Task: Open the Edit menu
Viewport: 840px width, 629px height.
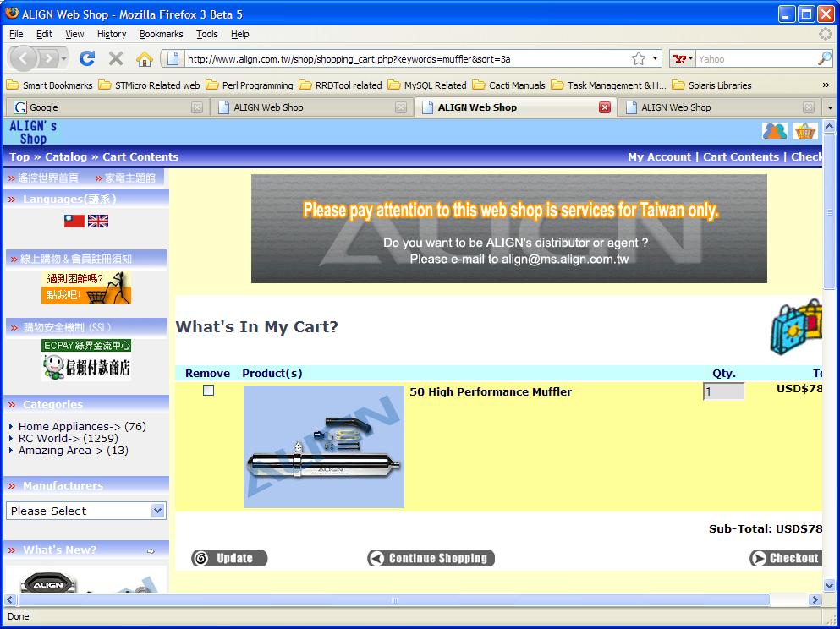Action: click(44, 34)
